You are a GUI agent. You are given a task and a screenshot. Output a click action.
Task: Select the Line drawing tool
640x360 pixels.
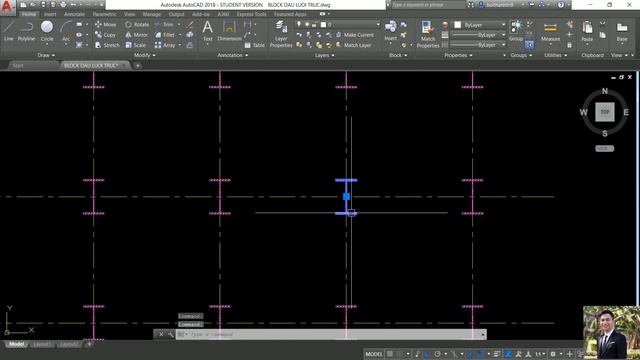pyautogui.click(x=9, y=31)
